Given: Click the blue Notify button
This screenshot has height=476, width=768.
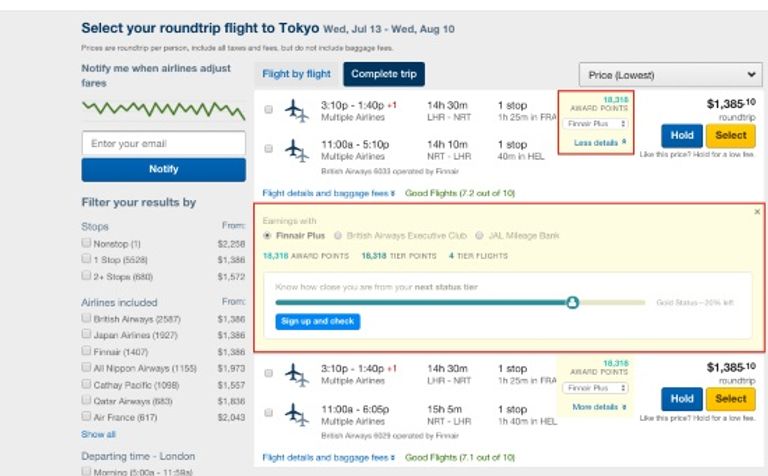Looking at the screenshot, I should [x=164, y=169].
